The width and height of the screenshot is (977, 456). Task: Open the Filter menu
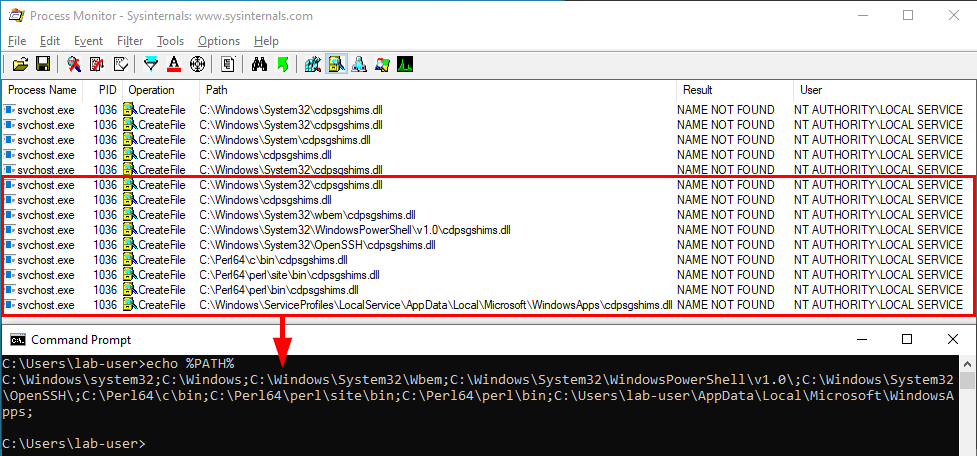tap(130, 41)
